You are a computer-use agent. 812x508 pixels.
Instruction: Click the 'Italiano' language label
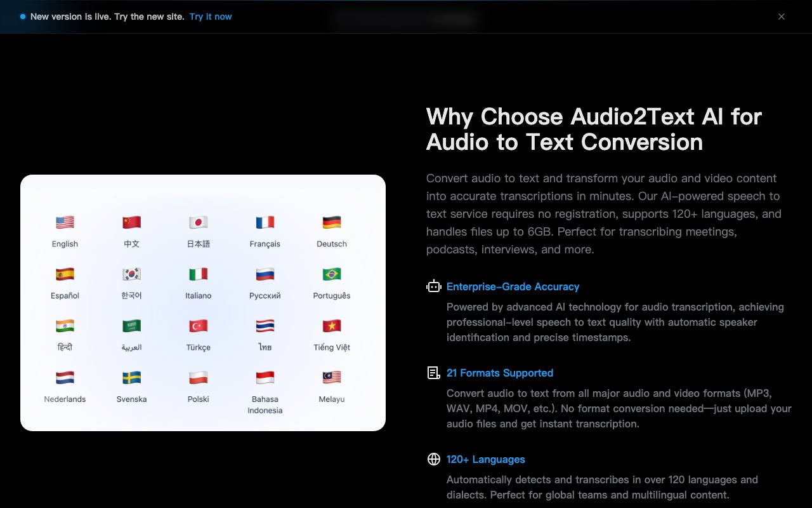click(199, 295)
